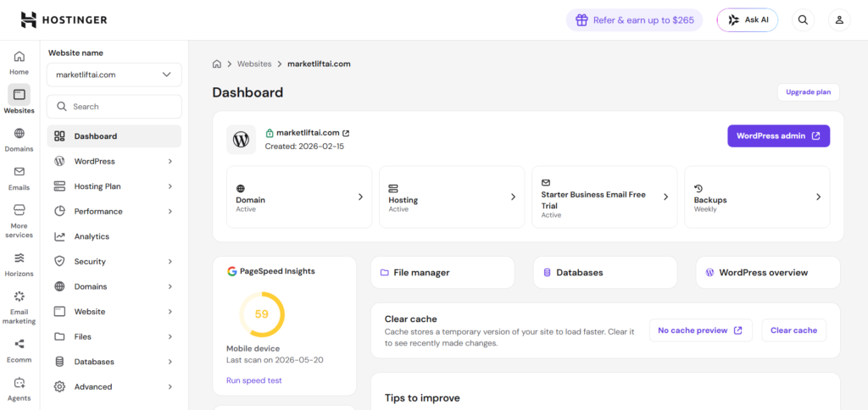Select the Websites rail icon
Viewport: 868px width, 410px height.
[x=19, y=95]
